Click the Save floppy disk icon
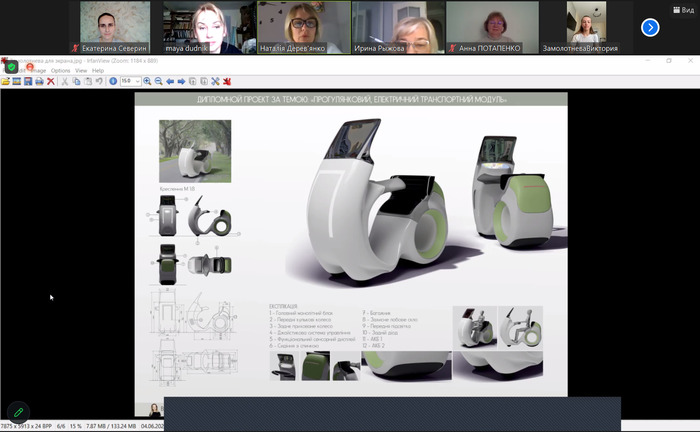The image size is (700, 432). point(28,82)
